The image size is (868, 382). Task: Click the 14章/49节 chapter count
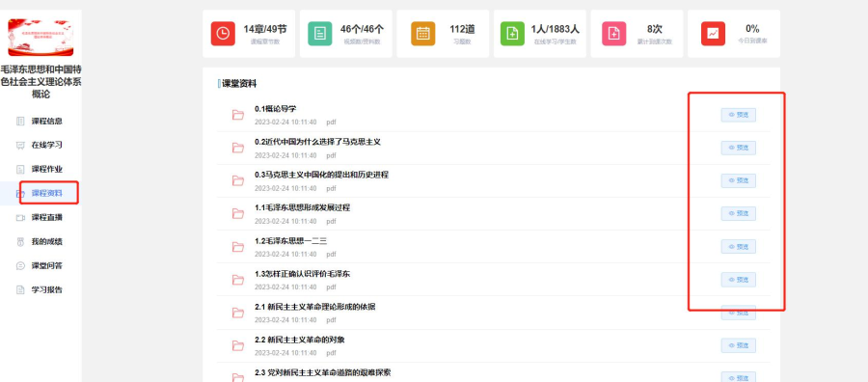(x=265, y=29)
